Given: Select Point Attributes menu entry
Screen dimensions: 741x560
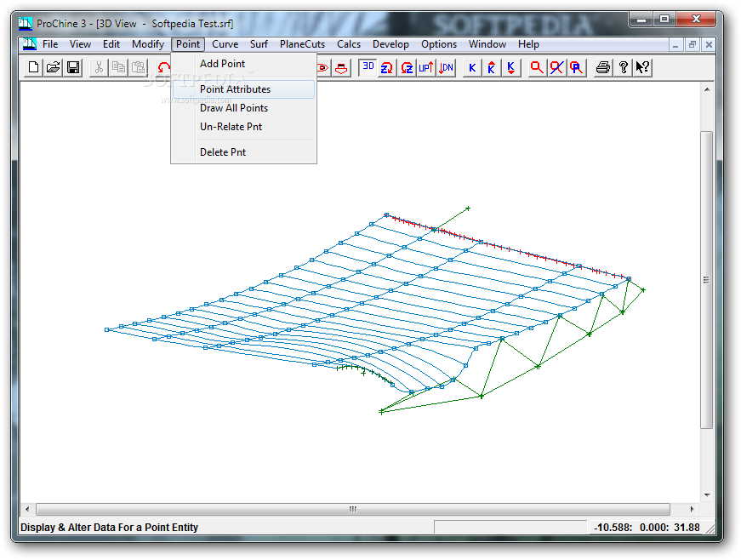Looking at the screenshot, I should click(x=243, y=89).
